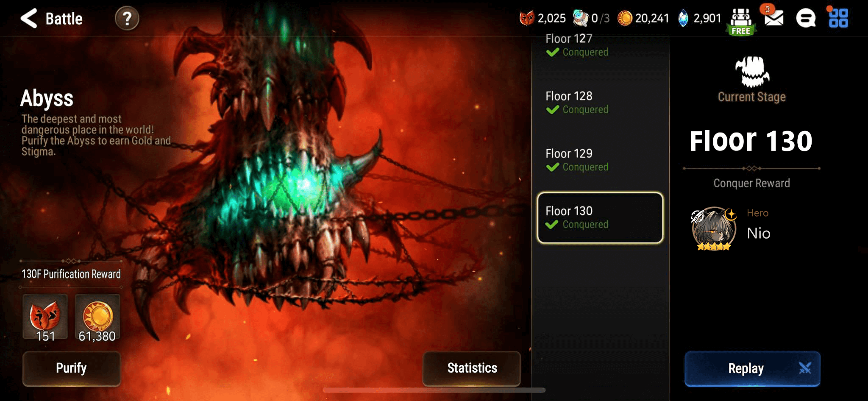Tap the 0/3 abyss entry ticket icon
868x401 pixels.
pyautogui.click(x=580, y=18)
